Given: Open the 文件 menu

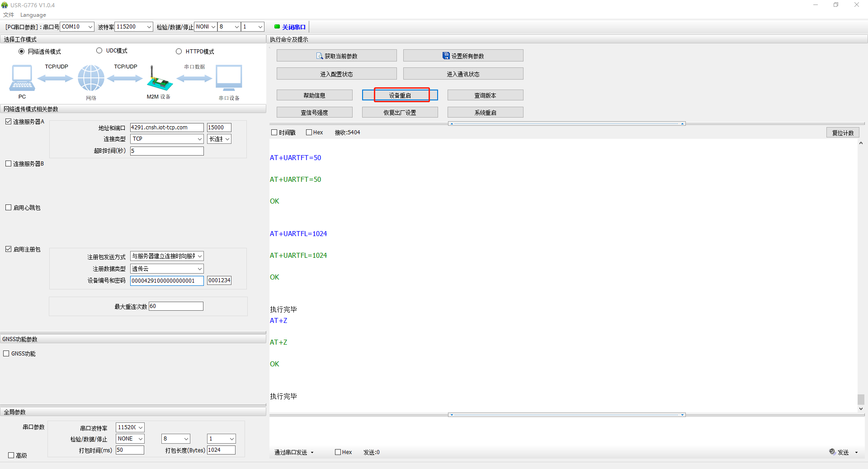Looking at the screenshot, I should coord(9,15).
